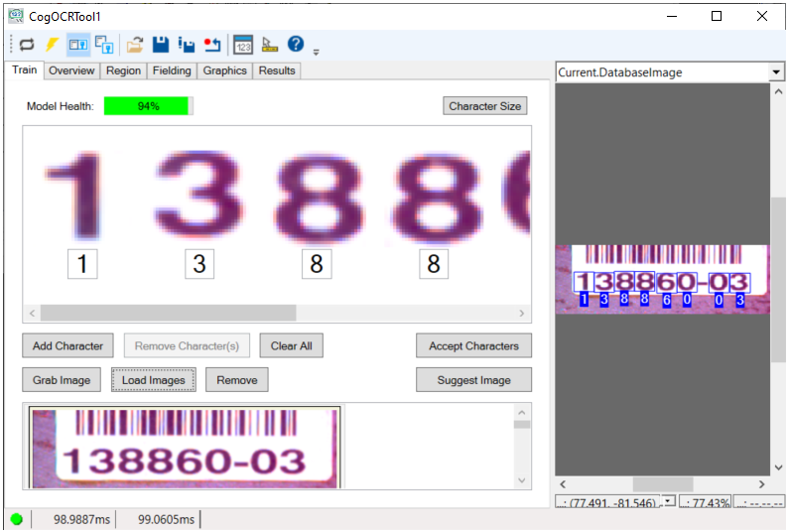Click the lightning bolt electric mode icon
The height and width of the screenshot is (532, 789).
pyautogui.click(x=52, y=45)
